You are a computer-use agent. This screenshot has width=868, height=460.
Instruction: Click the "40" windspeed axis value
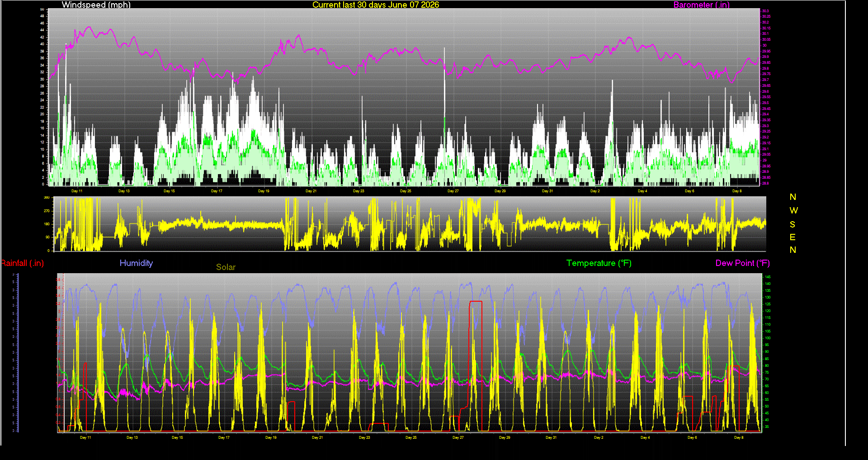42,44
